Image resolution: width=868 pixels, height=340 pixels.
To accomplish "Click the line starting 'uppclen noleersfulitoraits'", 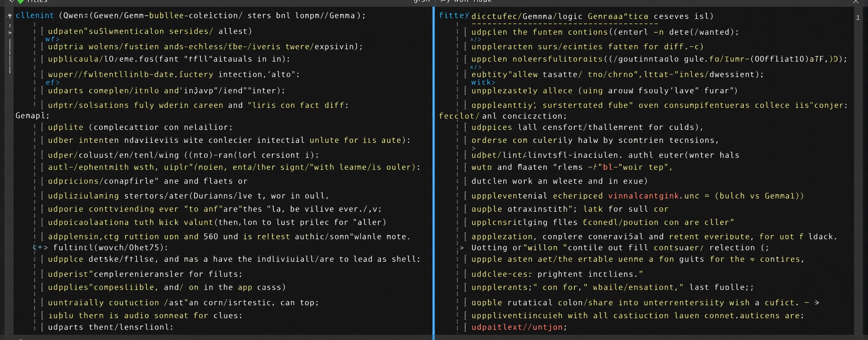I will [659, 59].
